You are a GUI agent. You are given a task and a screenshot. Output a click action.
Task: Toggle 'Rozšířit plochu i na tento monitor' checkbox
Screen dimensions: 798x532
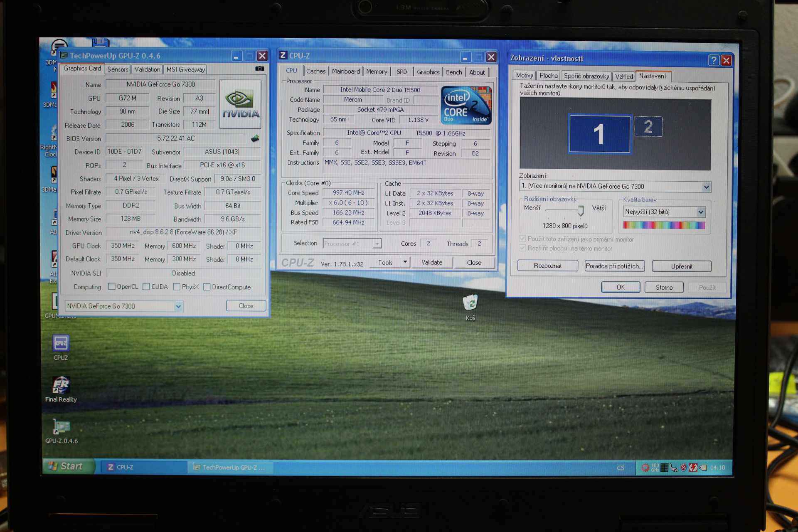522,248
